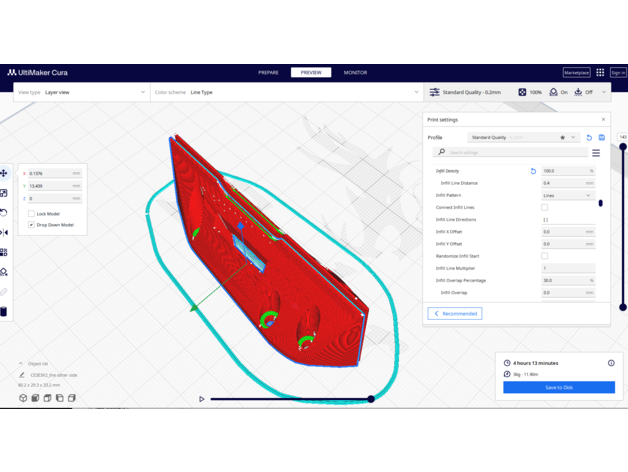Uncheck the Drop Down Model checkbox

pos(32,225)
